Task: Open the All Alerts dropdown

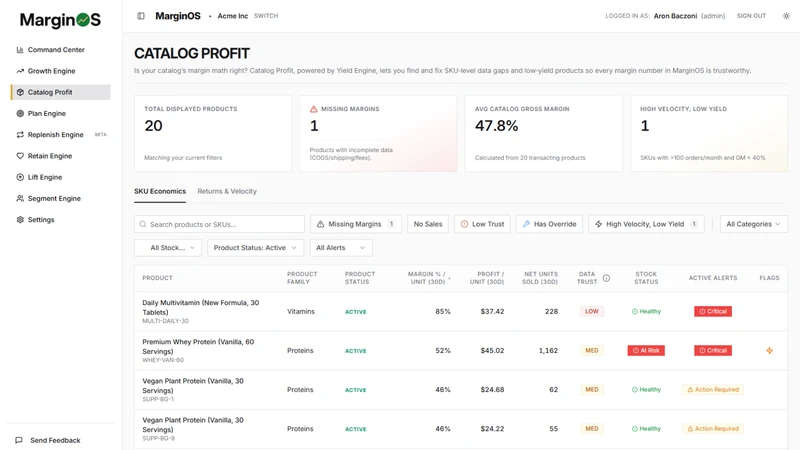Action: [341, 248]
